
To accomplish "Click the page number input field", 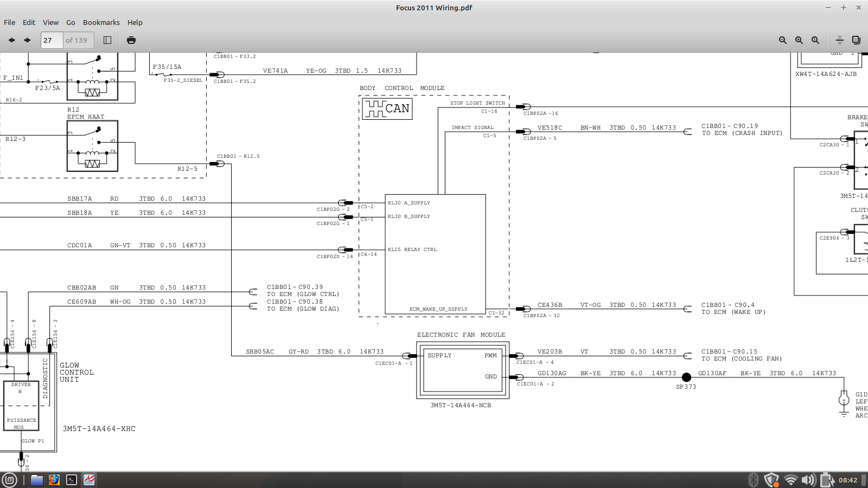I will 52,40.
